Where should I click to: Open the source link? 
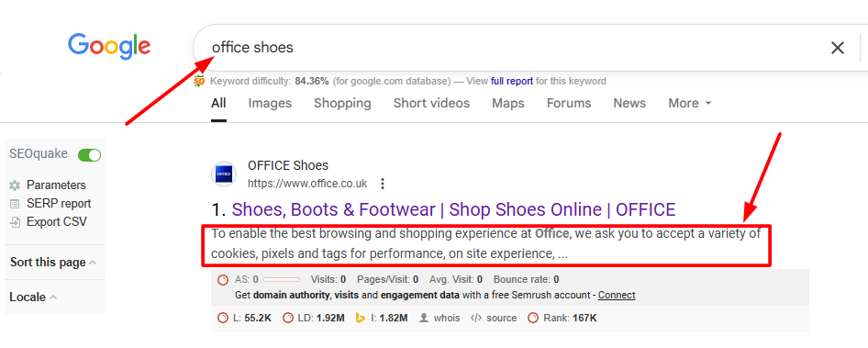(x=502, y=318)
